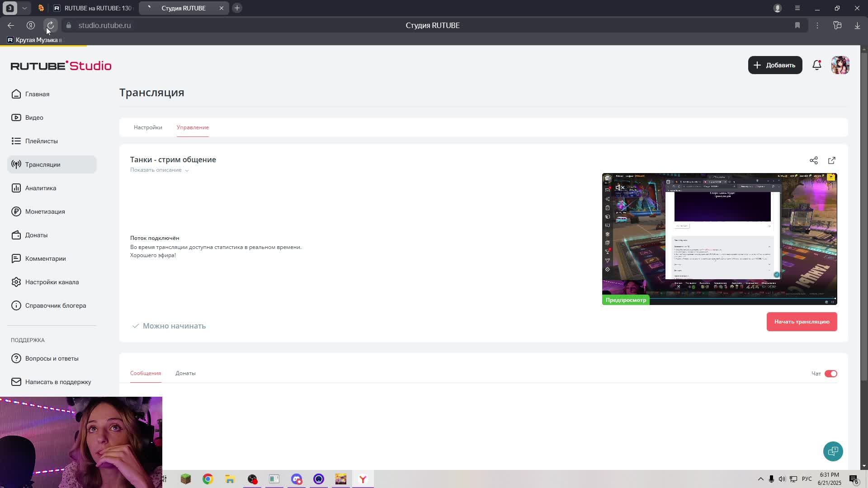
Task: Switch to RUTUBE на RUTUBE browser tab
Action: 93,8
